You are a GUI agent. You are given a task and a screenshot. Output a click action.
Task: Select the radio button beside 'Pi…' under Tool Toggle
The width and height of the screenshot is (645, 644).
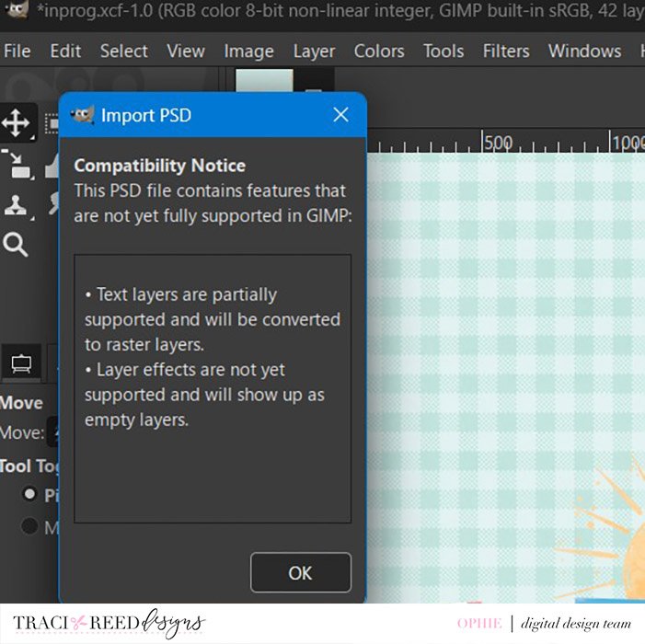29,494
